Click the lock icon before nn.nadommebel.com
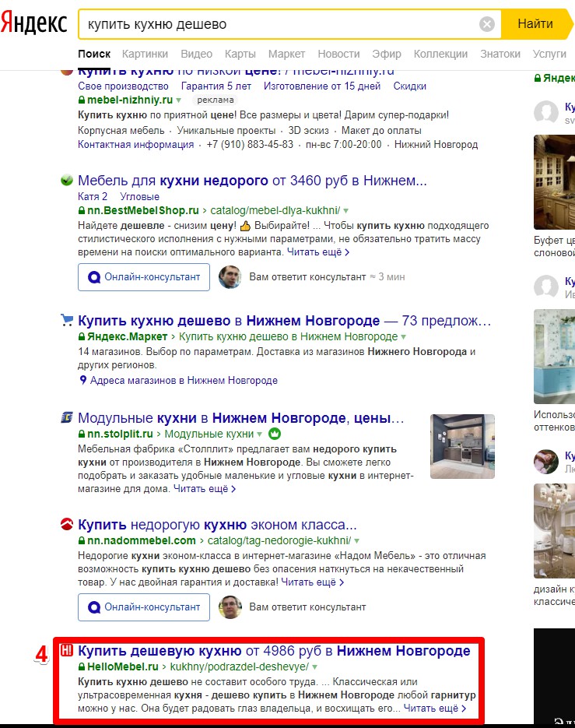Screen dimensions: 575x728 82,541
